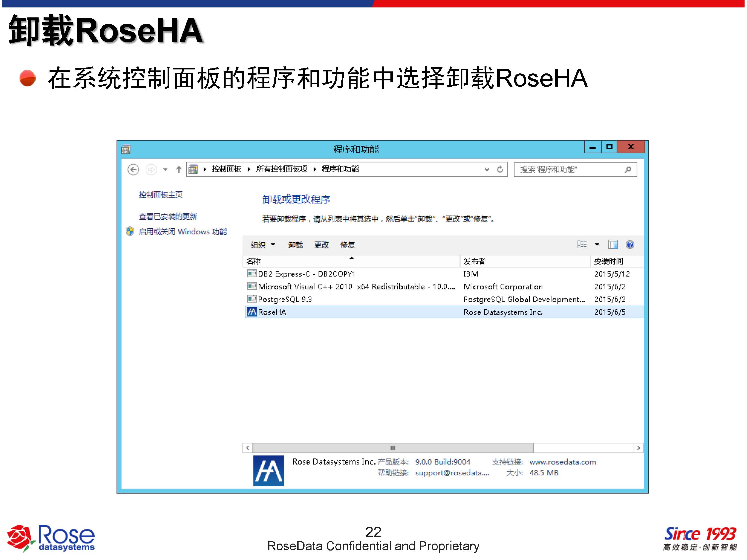Click the back navigation arrow
This screenshot has height=560, width=747.
[133, 169]
